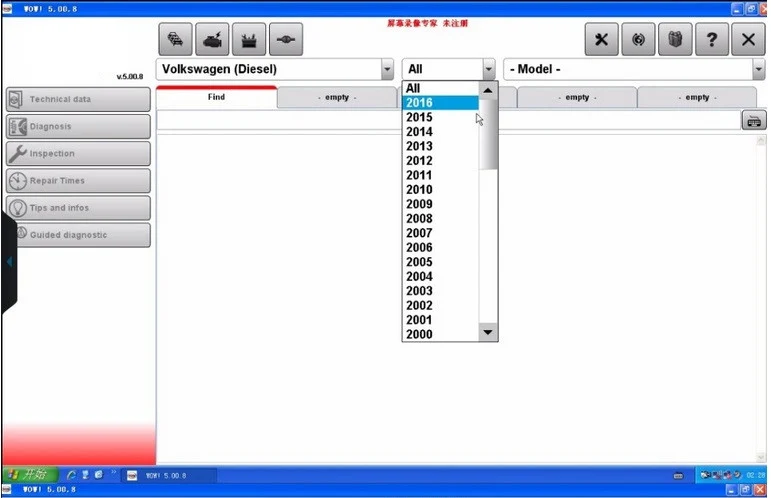Open the gift box icon button

coord(675,39)
